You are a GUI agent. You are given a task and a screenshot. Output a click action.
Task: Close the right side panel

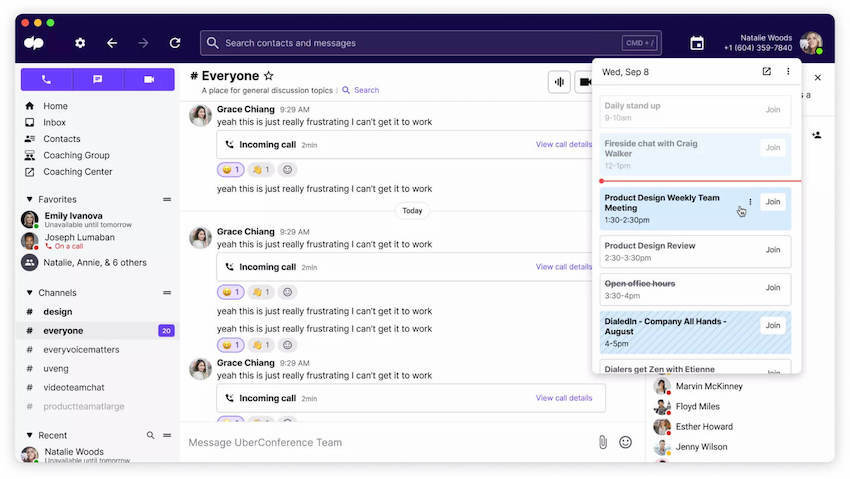coord(817,77)
